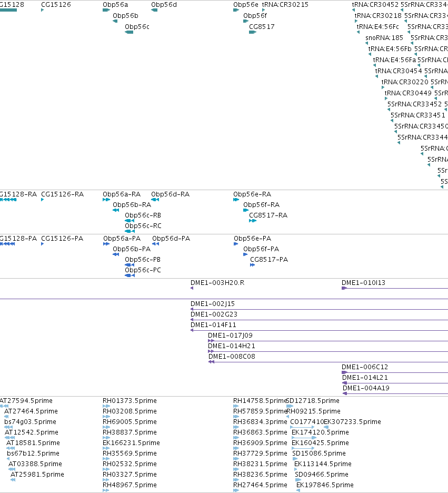Open Obp56b-RA transcript
The width and height of the screenshot is (448, 493).
[116, 210]
